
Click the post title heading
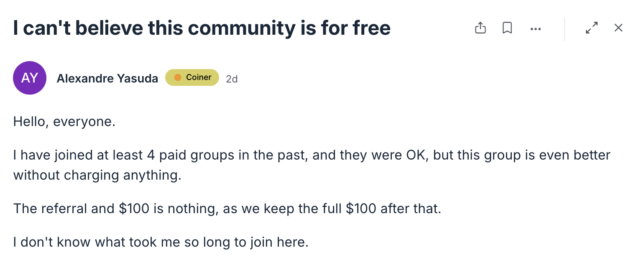[202, 28]
